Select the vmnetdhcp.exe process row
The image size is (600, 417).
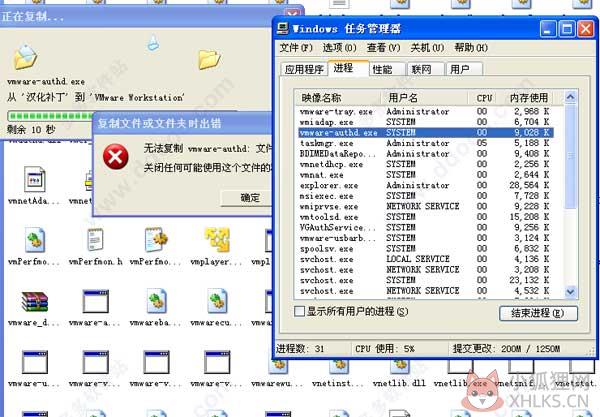tap(426, 165)
